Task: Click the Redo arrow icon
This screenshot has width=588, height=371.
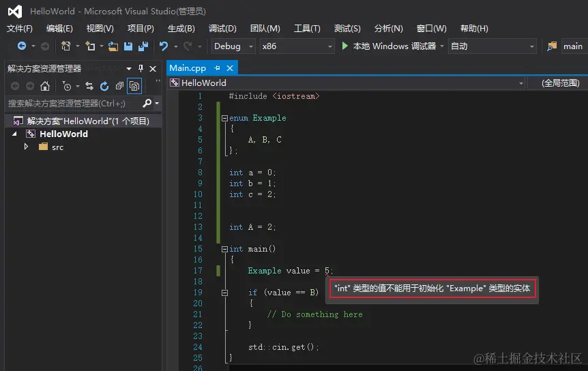Action: [x=188, y=46]
